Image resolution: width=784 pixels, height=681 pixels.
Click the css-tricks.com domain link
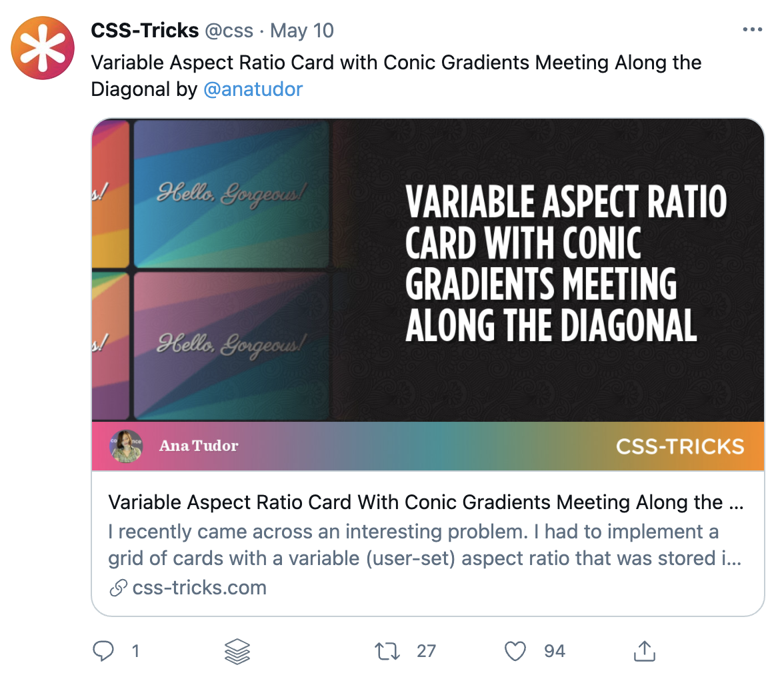(x=199, y=588)
